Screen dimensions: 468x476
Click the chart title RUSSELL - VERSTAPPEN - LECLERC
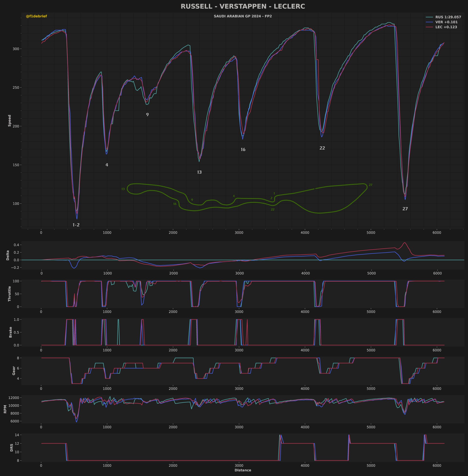click(243, 6)
